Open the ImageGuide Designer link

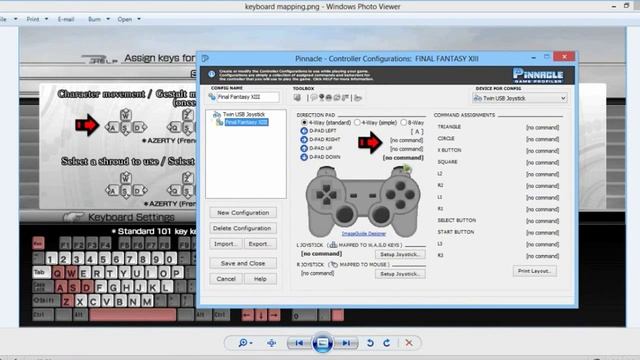[363, 233]
